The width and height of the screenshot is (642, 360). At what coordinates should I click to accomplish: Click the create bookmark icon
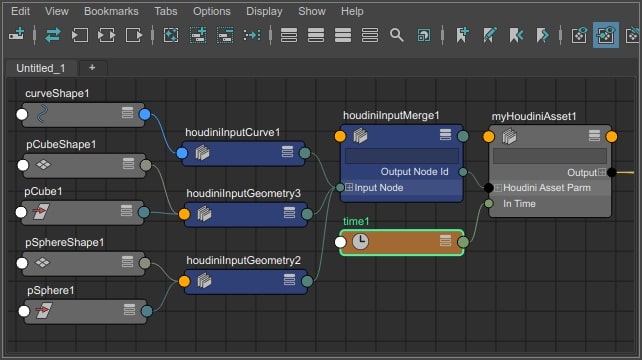462,35
